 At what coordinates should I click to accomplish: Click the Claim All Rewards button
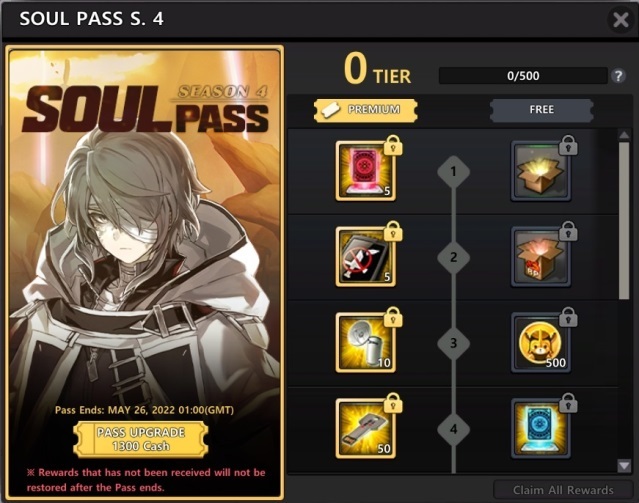click(563, 490)
